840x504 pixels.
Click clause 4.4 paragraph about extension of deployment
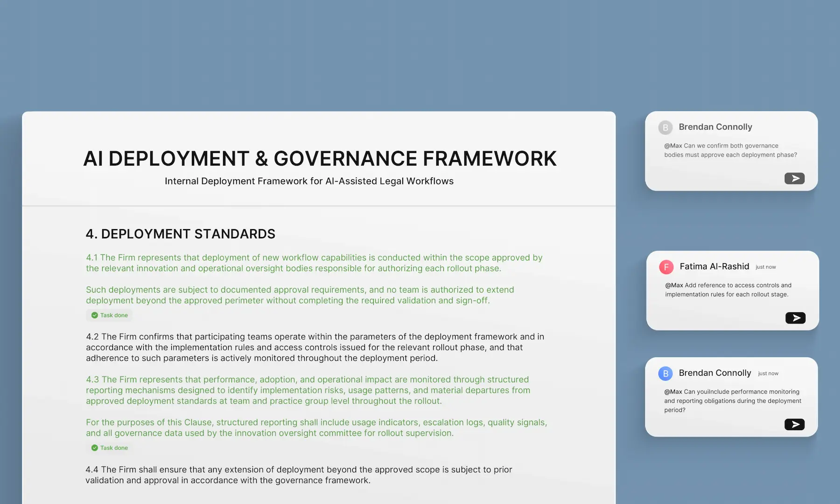tap(299, 475)
